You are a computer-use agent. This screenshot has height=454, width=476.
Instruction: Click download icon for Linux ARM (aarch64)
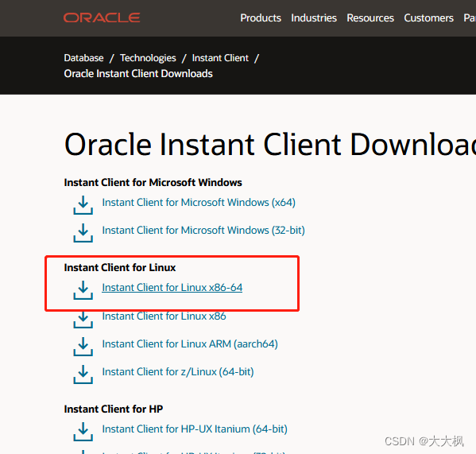(x=83, y=347)
